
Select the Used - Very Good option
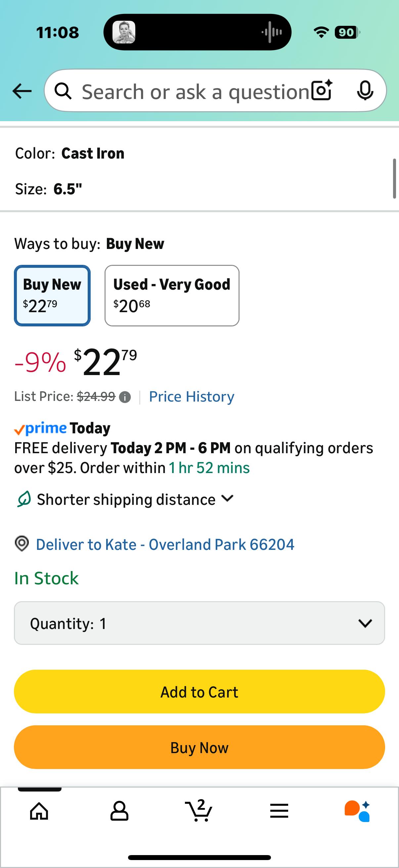(x=172, y=296)
